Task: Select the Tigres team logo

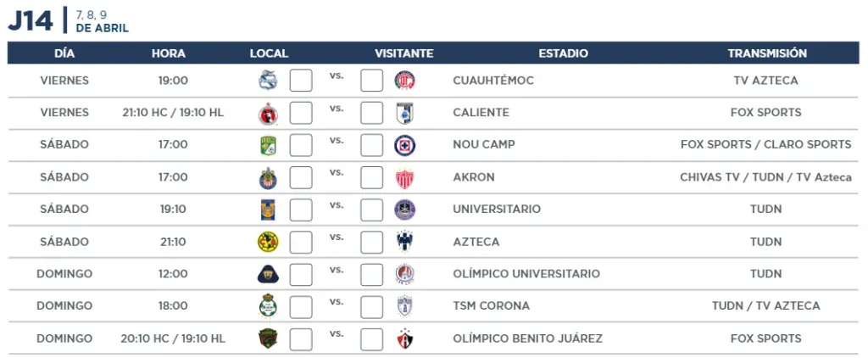Action: click(268, 210)
